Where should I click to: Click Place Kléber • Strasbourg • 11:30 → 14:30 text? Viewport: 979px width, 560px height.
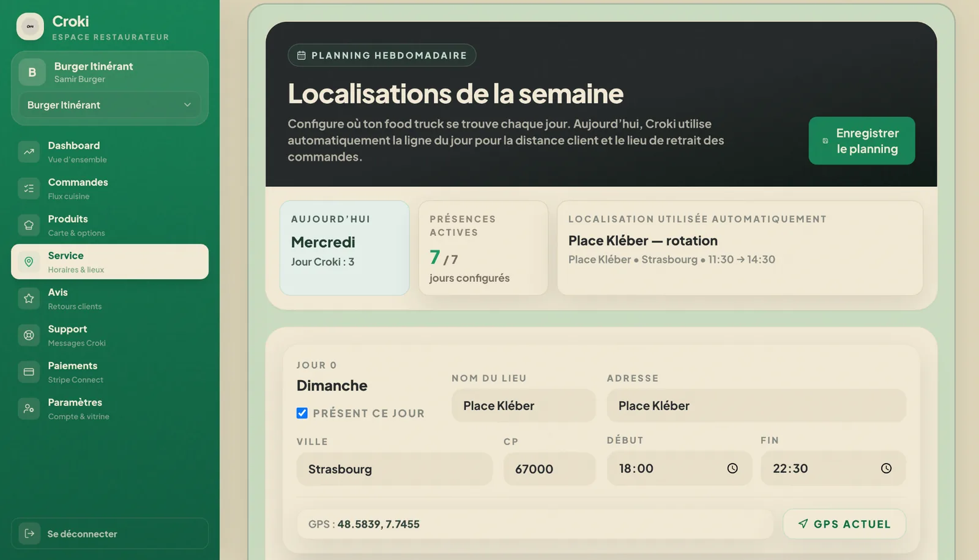672,259
